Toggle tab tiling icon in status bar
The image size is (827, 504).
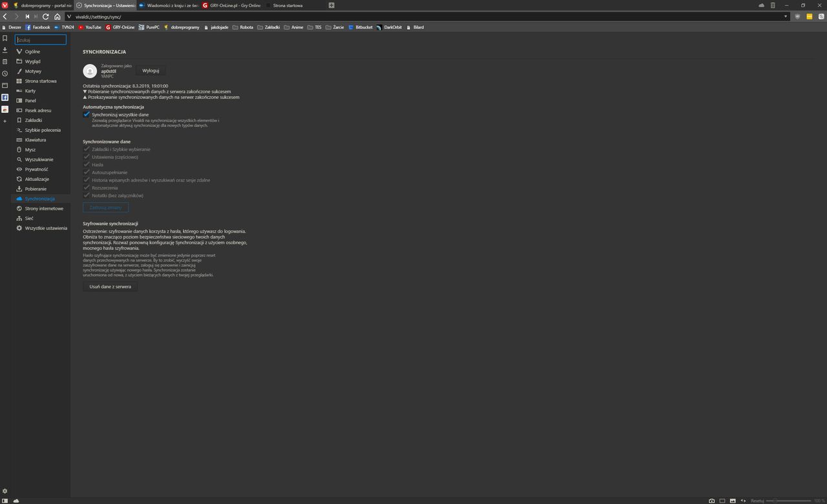point(722,501)
